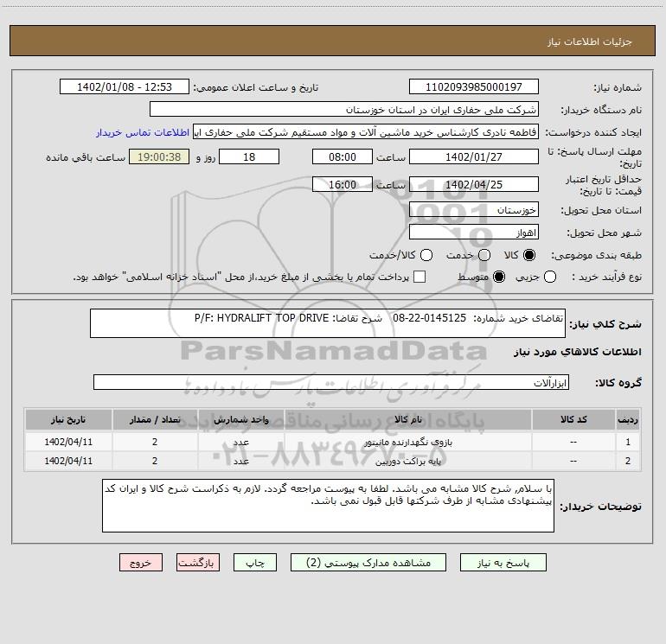Click the request creator field فاطمه نادری
This screenshot has width=666, height=644.
click(x=366, y=132)
